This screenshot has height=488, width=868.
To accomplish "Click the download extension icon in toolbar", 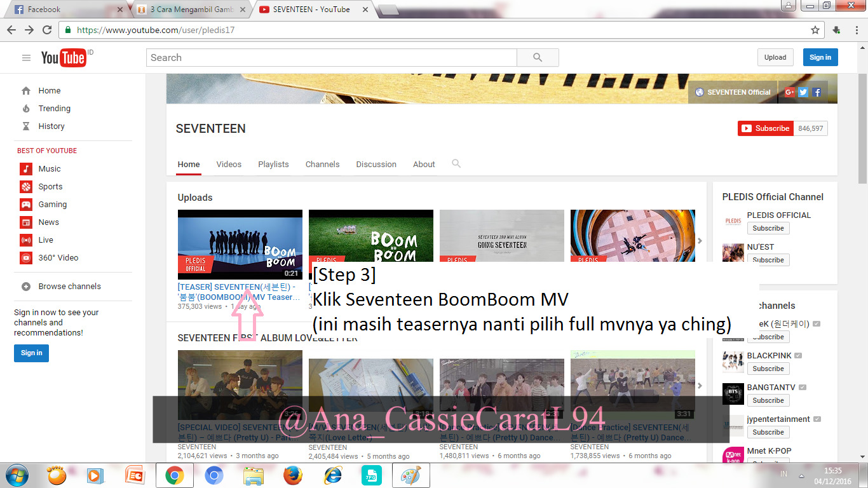I will click(837, 30).
